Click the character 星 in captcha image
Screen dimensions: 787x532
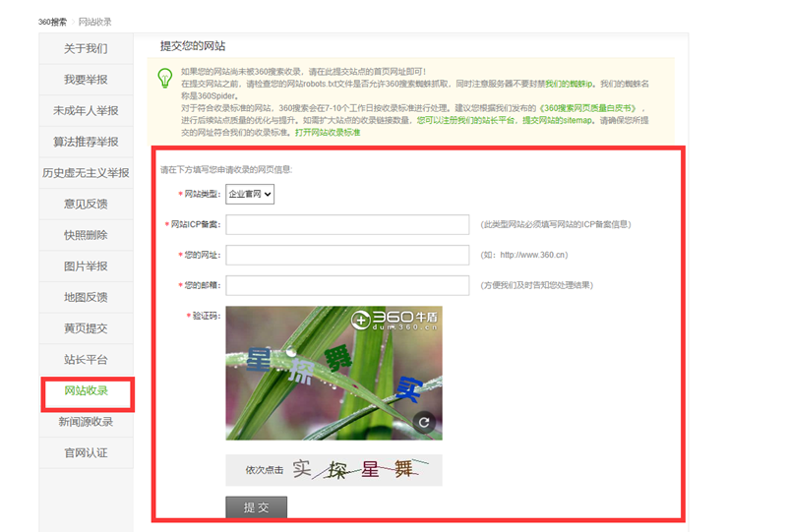(259, 360)
